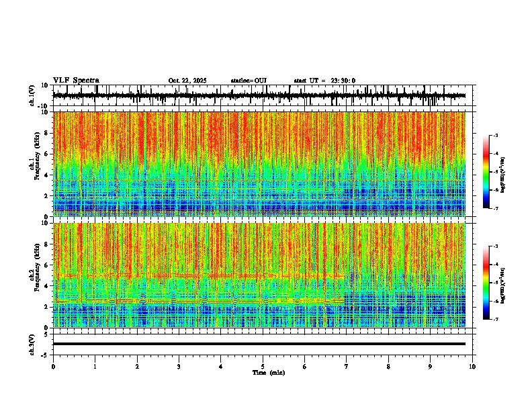
Task: Click the ch.1 spectrogram color bar
Action: pos(486,172)
